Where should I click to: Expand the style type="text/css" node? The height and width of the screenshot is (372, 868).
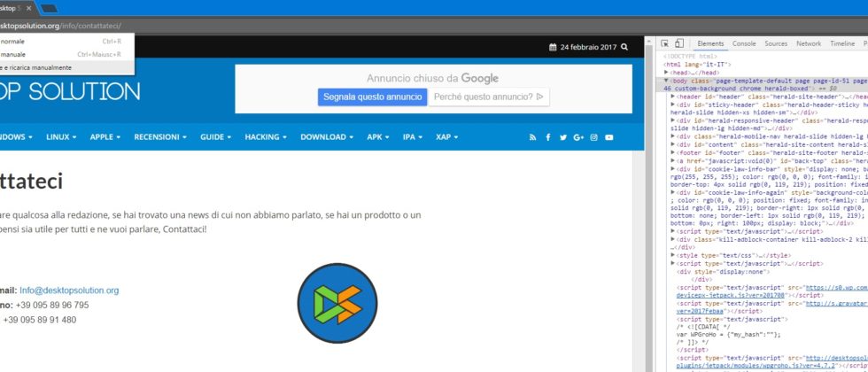[x=672, y=256]
